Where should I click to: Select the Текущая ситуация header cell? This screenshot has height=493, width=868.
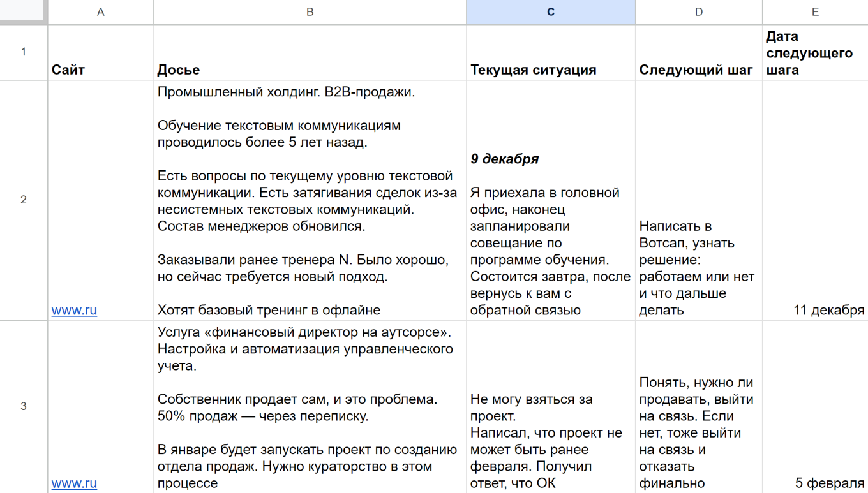(551, 52)
